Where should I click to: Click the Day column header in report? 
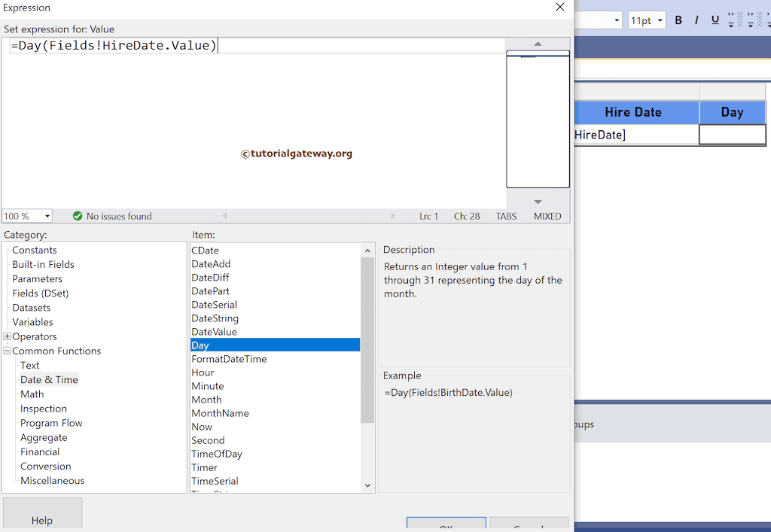click(x=732, y=112)
